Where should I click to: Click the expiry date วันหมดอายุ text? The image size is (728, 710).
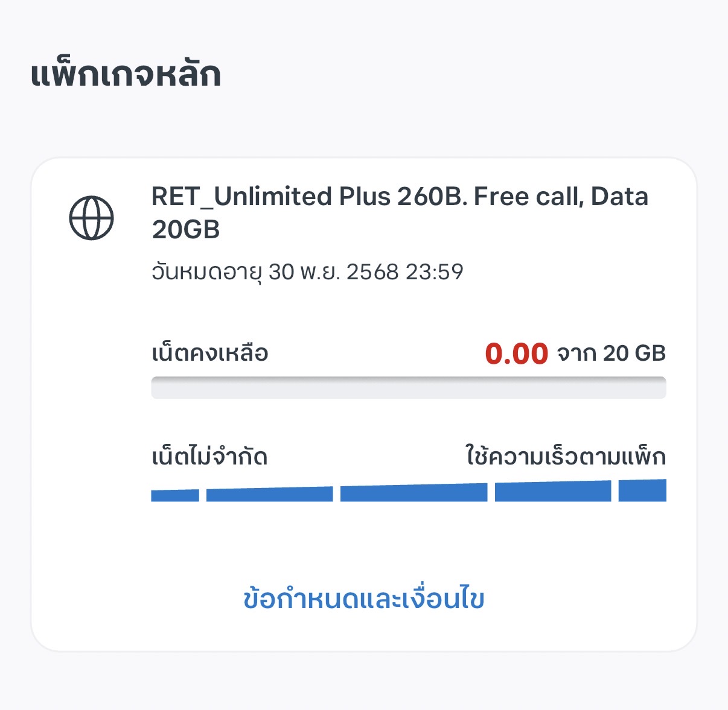pyautogui.click(x=206, y=272)
